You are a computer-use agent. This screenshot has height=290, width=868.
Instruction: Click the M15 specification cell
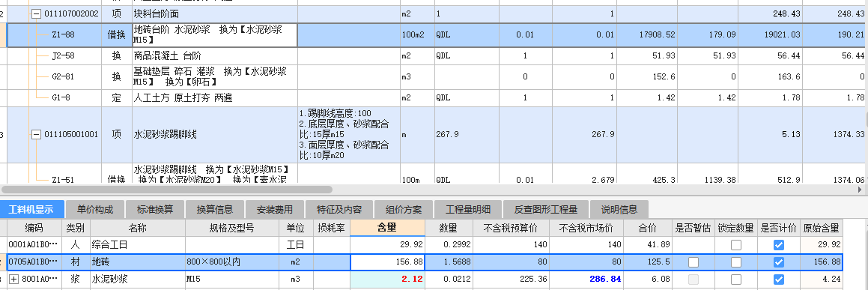(232, 280)
